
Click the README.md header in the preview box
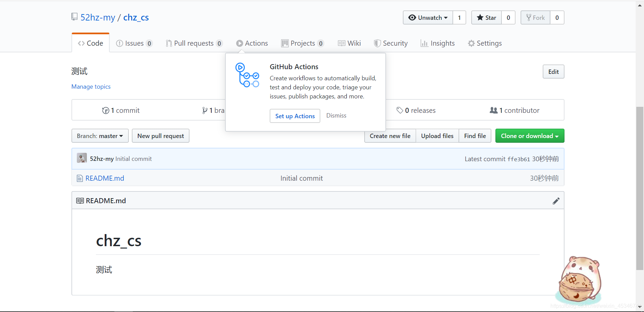[x=106, y=201]
